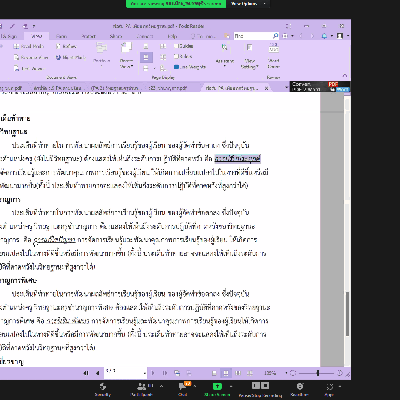400x400 pixels.
Task: Expand the Share Screen options chevron
Action: coord(230,386)
